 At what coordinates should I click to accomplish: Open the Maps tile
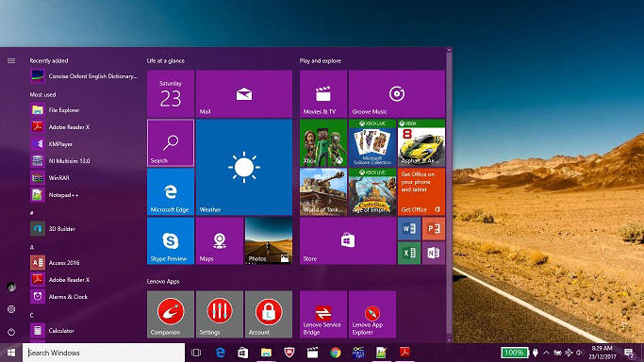(x=220, y=241)
